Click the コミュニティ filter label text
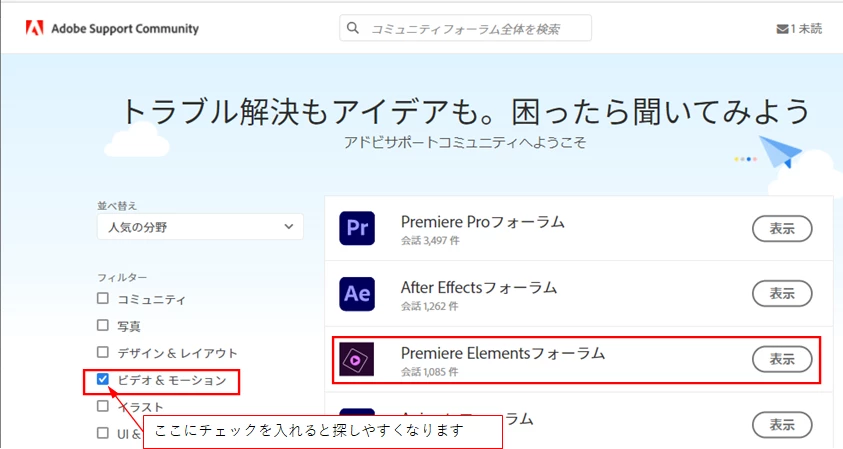Screen dimensions: 843x449 pos(152,300)
